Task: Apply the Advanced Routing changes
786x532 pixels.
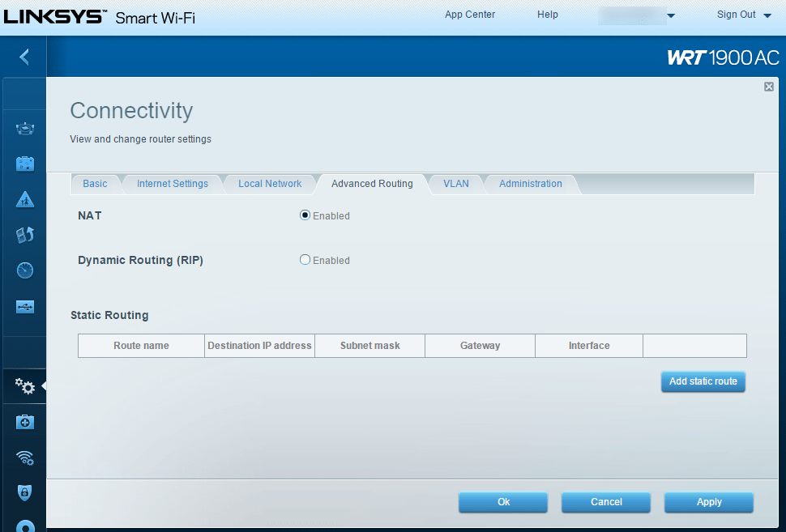Action: point(708,502)
